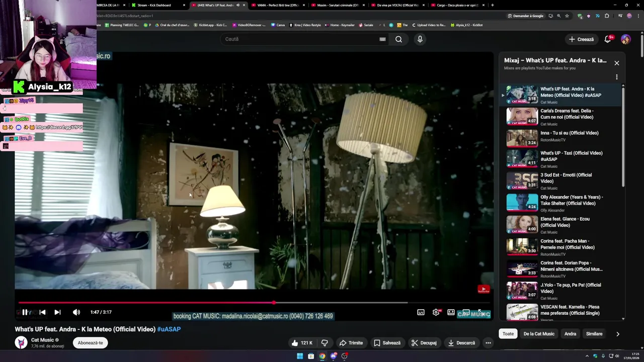Cast the video to a TV
Image resolution: width=644 pixels, height=362 pixels.
(466, 312)
